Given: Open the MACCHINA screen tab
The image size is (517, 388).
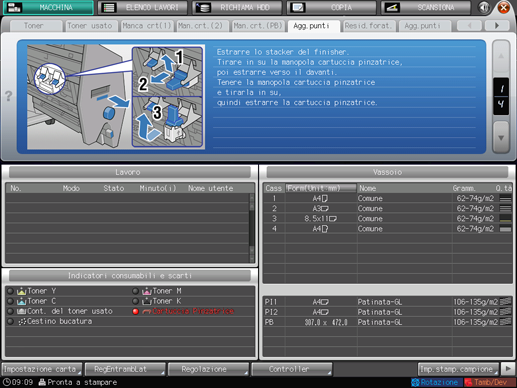Looking at the screenshot, I should (x=48, y=7).
